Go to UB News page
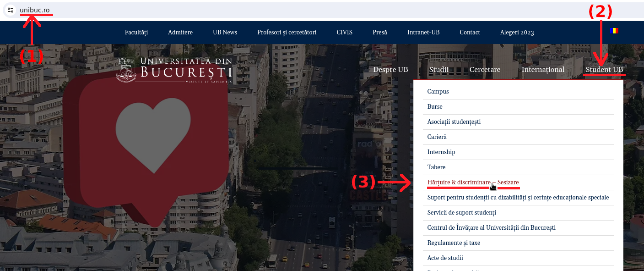The width and height of the screenshot is (644, 271). click(x=225, y=33)
